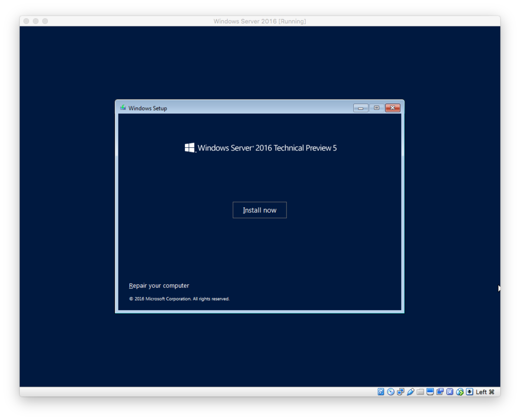The image size is (520, 420).
Task: Click the keyboard capture arrow icon
Action: pyautogui.click(x=470, y=392)
